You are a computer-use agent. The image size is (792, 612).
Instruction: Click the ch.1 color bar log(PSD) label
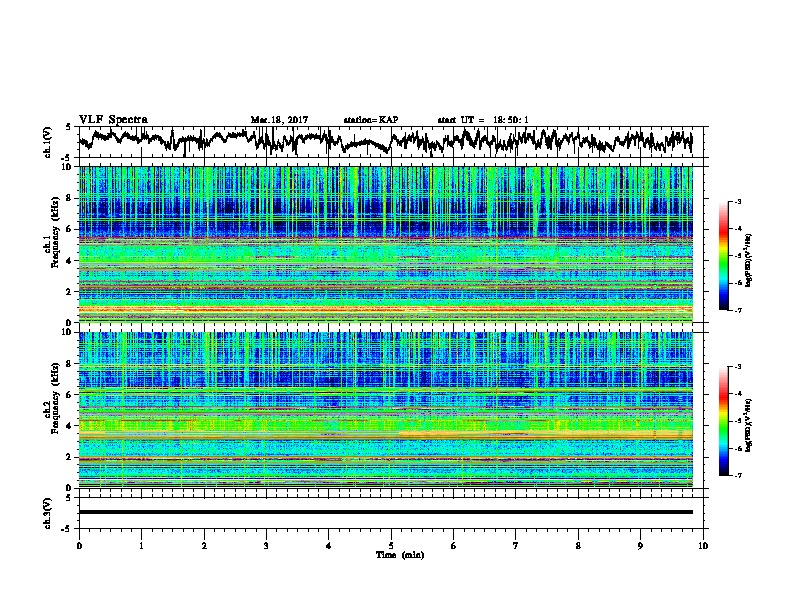[x=748, y=260]
